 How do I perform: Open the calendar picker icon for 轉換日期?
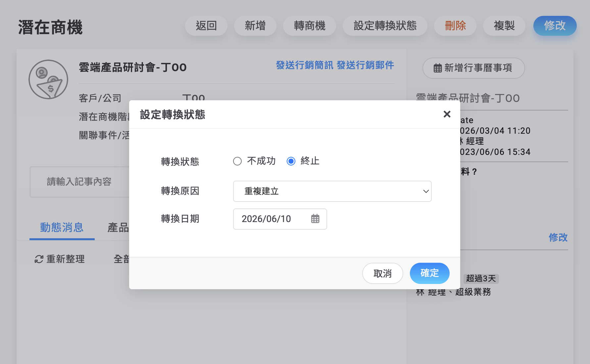click(315, 219)
